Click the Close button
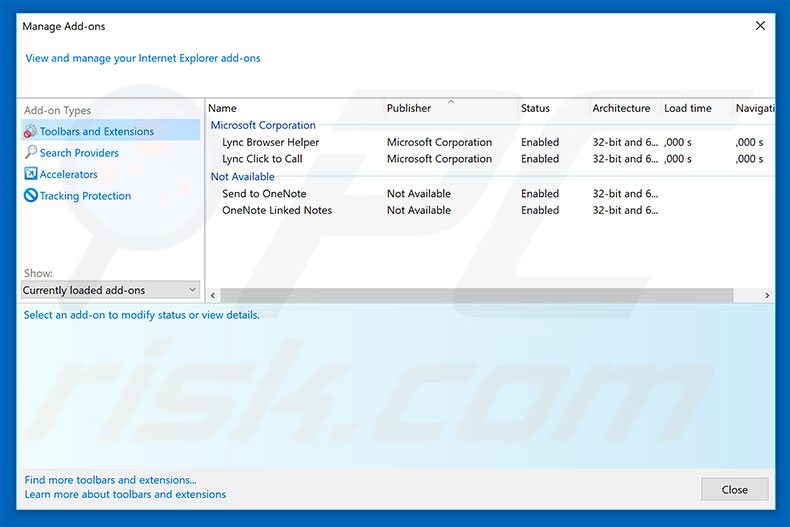 [x=735, y=489]
